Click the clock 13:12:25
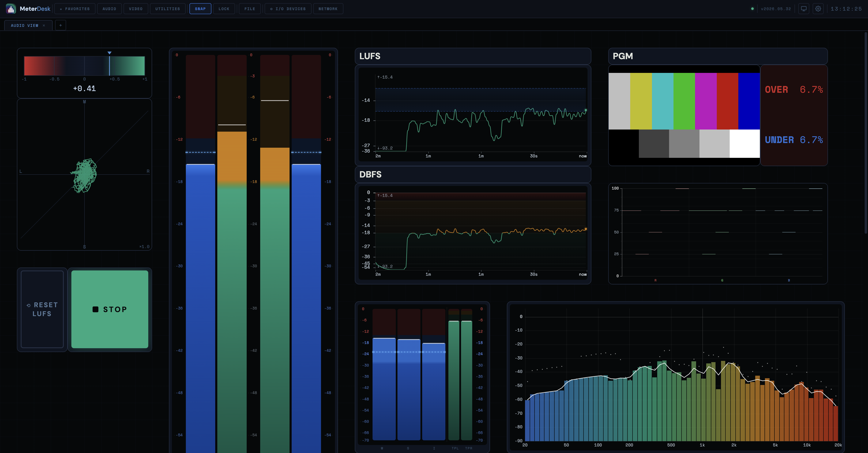 click(x=846, y=9)
